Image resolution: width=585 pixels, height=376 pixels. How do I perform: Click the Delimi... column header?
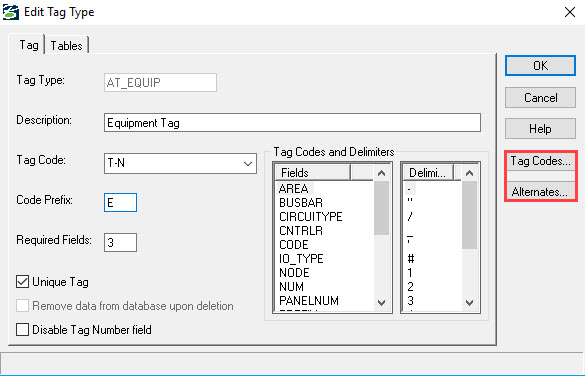[x=429, y=173]
